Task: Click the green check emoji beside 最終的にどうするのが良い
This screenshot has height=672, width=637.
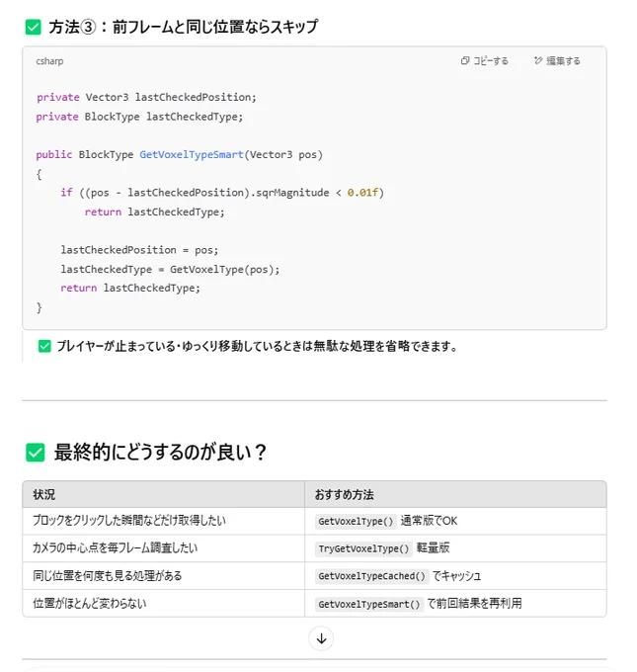Action: [x=36, y=453]
